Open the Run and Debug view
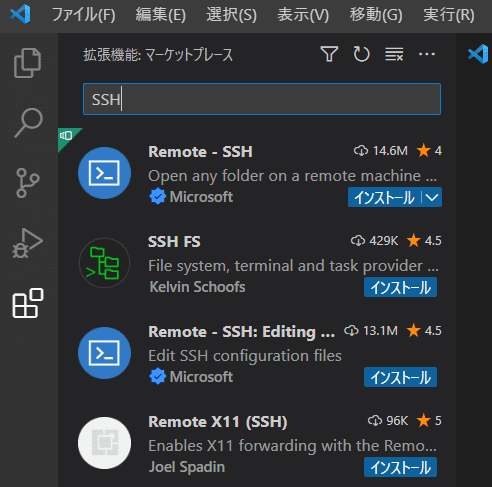This screenshot has width=492, height=487. pos(28,243)
